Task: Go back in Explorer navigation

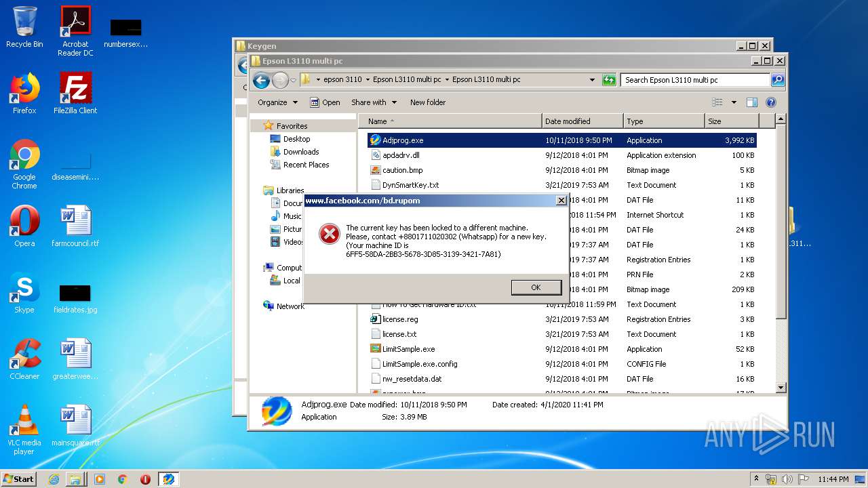Action: point(261,80)
